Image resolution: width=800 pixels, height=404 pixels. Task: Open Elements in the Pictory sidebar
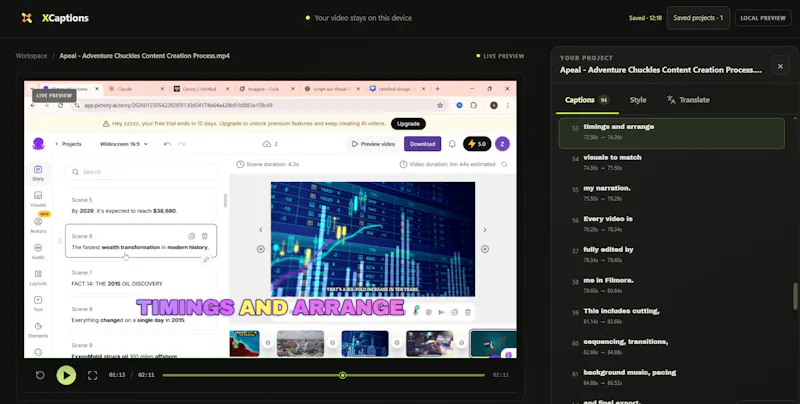38,330
